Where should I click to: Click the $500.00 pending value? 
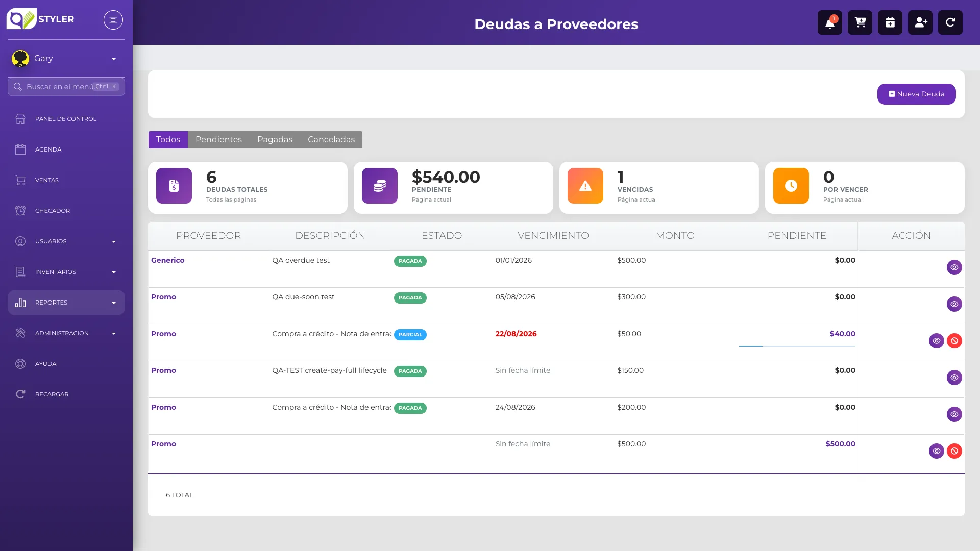click(x=841, y=444)
